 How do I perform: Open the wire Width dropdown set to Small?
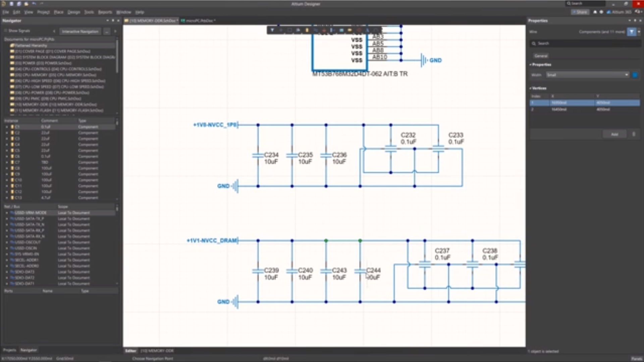coord(587,75)
